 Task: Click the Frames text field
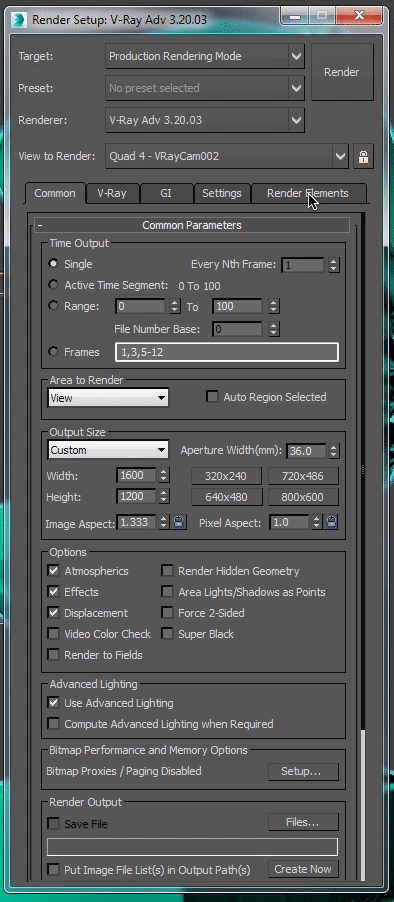[x=227, y=352]
